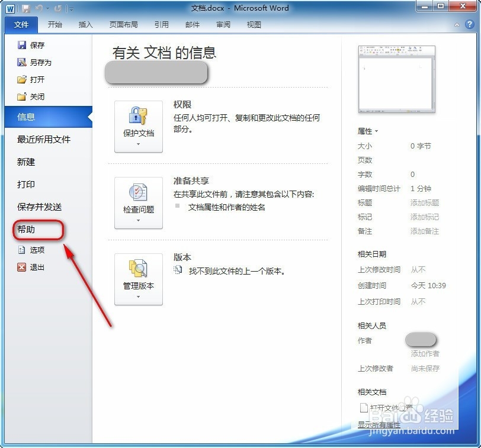The image size is (481, 448).
Task: Click 打开 in the backstage menu
Action: point(31,80)
